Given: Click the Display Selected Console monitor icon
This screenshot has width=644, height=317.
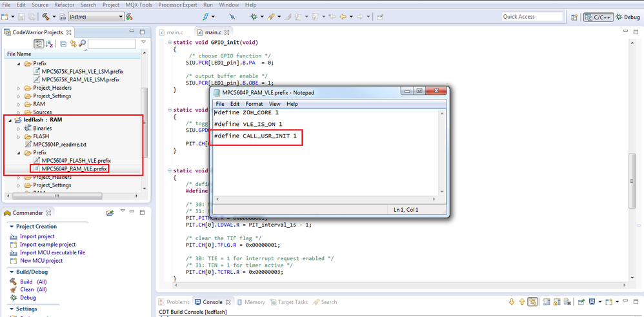Looking at the screenshot, I should click(592, 302).
